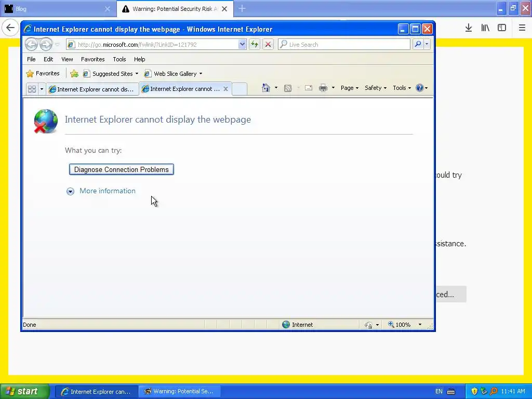Expand the address bar URL dropdown
This screenshot has height=399, width=532.
pos(242,45)
